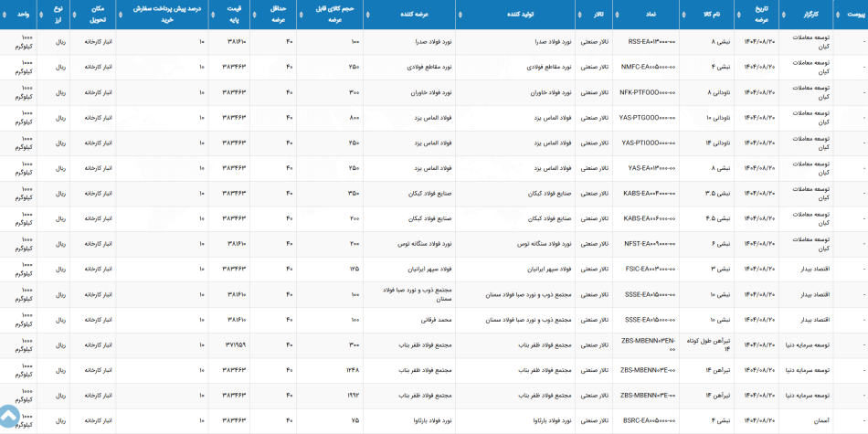This screenshot has width=868, height=434.
Task: Select base price 371959
Action: click(x=236, y=345)
